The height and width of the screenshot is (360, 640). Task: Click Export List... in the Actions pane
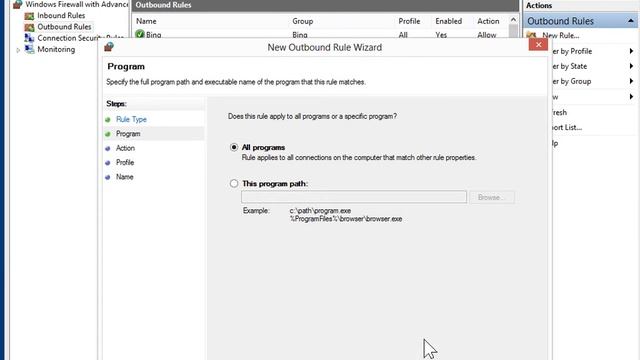[567, 127]
